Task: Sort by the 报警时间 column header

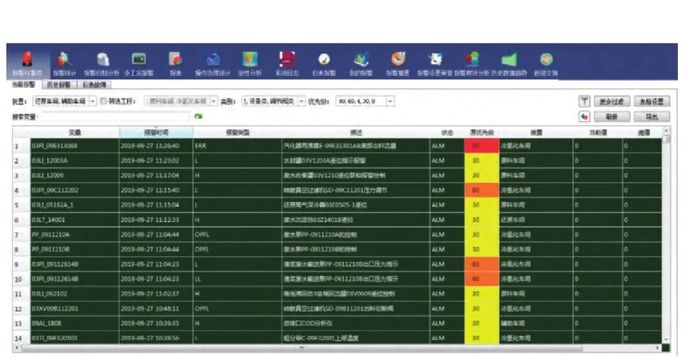Action: tap(156, 133)
